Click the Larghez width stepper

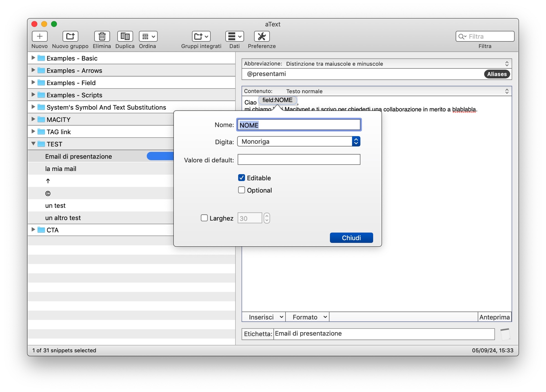pyautogui.click(x=266, y=218)
